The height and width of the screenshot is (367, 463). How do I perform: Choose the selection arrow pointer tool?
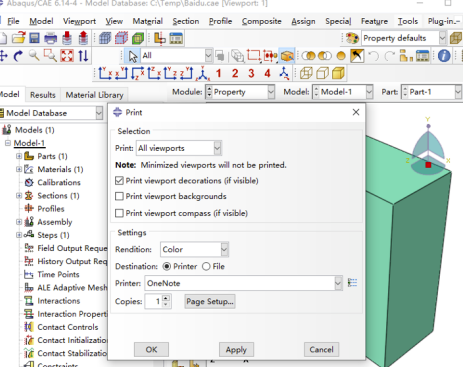[x=133, y=56]
